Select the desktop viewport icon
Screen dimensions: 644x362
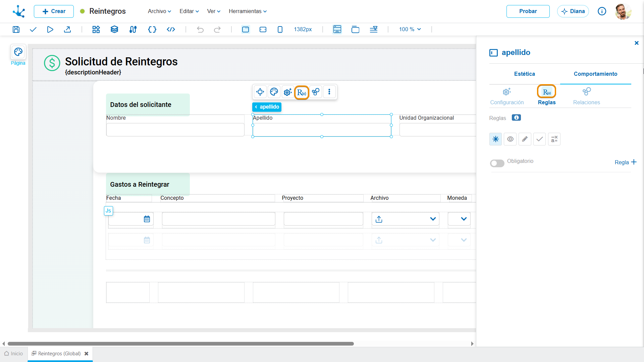pyautogui.click(x=246, y=29)
